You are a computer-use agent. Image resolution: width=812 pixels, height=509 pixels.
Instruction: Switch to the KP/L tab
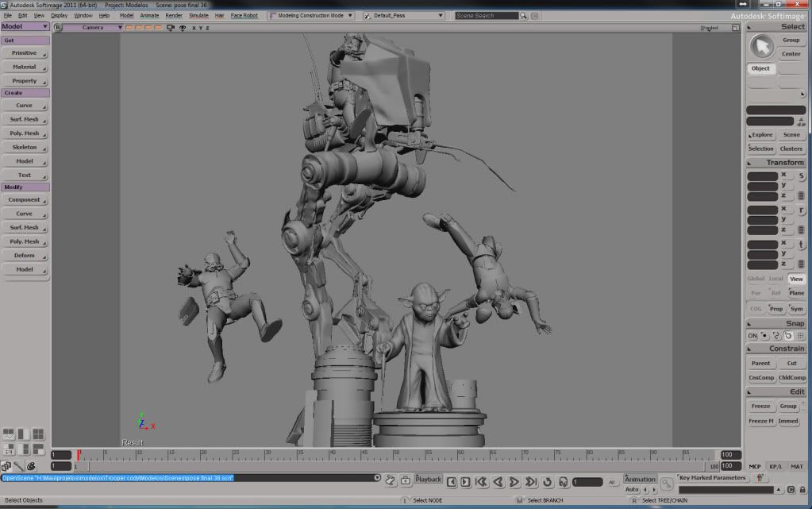coord(775,466)
